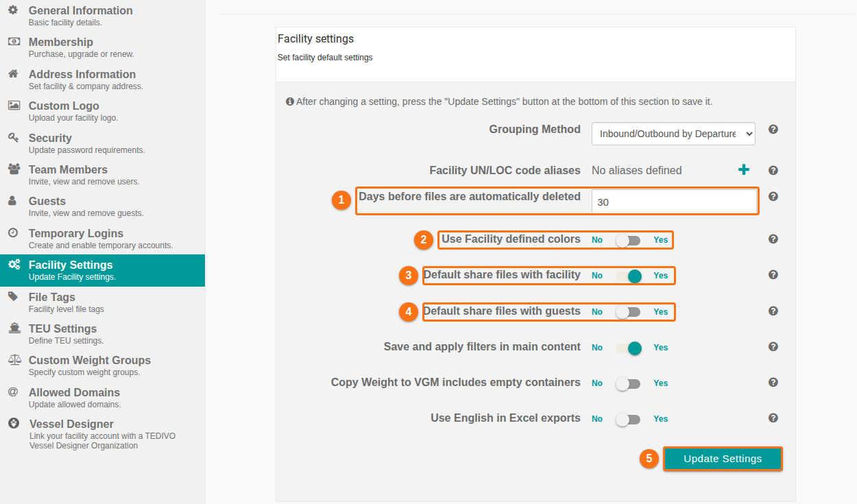Toggle Use English in Excel exports switch

(x=628, y=419)
